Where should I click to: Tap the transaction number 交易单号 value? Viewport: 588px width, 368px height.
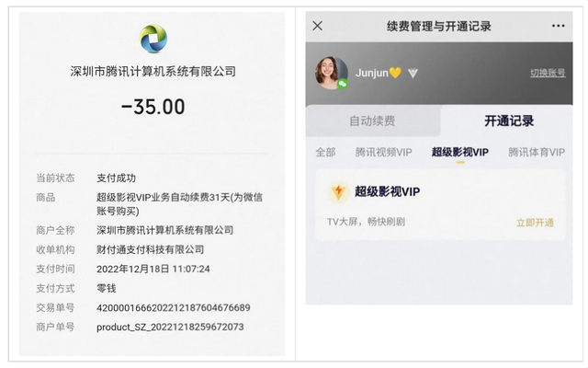tap(174, 308)
